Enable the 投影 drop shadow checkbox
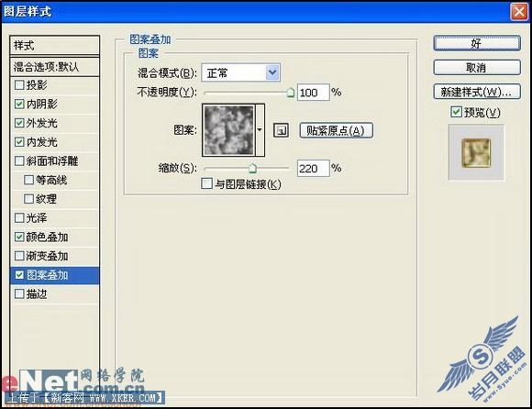 [x=19, y=84]
